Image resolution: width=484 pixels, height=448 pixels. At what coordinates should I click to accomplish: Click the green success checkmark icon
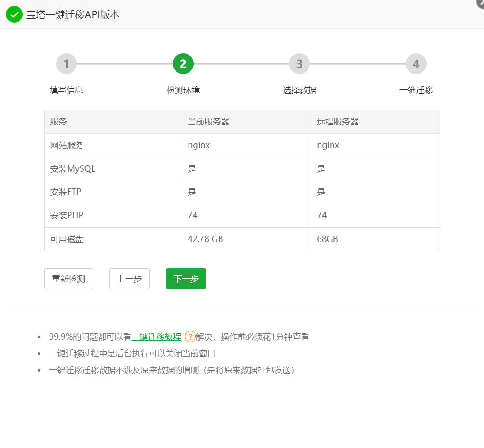[14, 14]
